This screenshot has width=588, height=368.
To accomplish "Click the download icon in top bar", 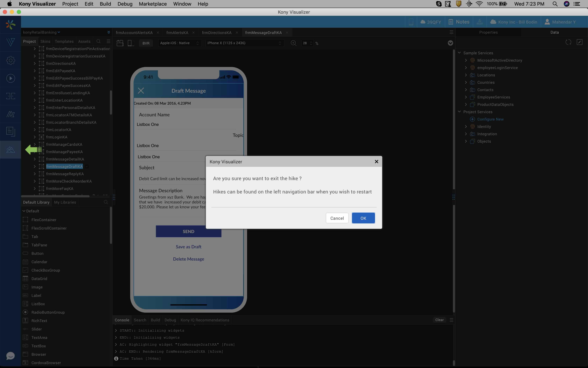I will [479, 22].
